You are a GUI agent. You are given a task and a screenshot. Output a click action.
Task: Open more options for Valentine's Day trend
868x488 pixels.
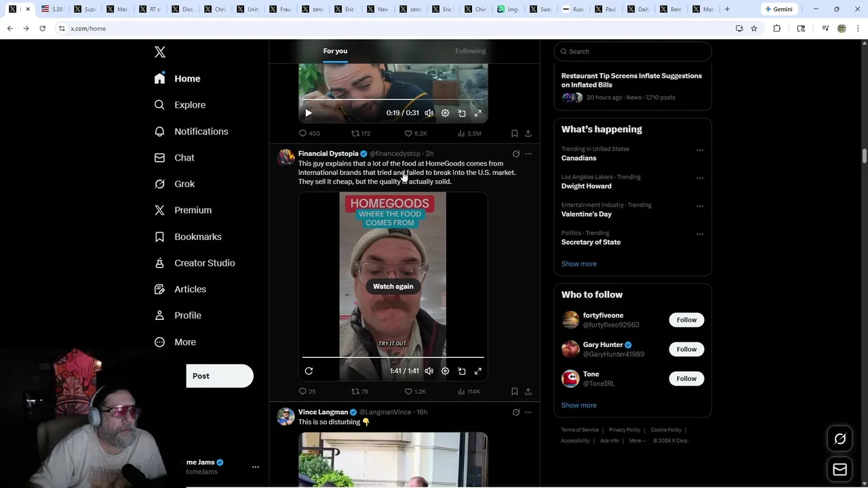coord(700,206)
